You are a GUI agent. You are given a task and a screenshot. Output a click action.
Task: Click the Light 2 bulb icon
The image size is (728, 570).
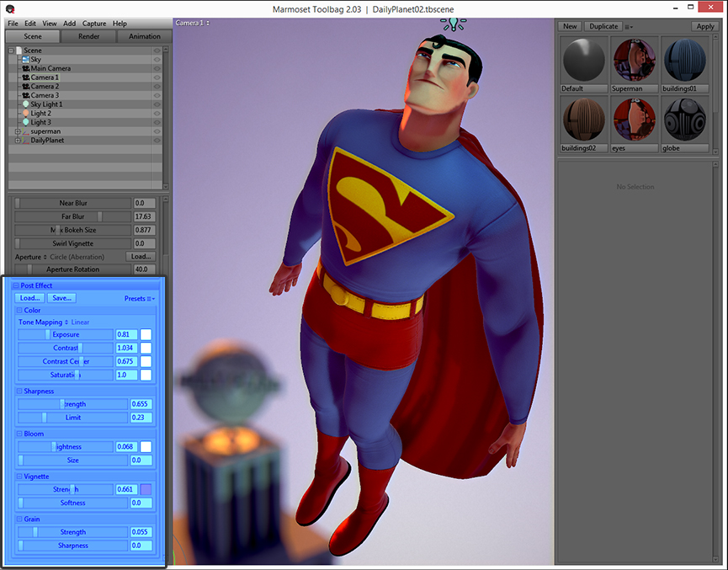click(x=26, y=114)
